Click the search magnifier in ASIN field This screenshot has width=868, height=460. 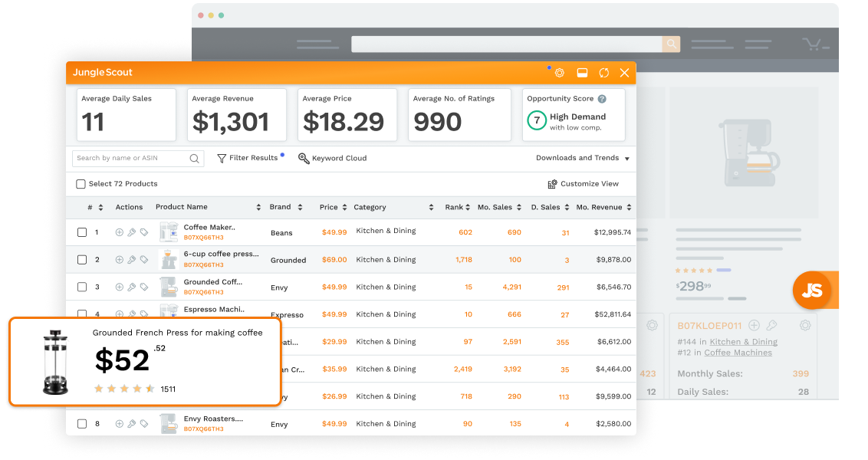(x=194, y=158)
